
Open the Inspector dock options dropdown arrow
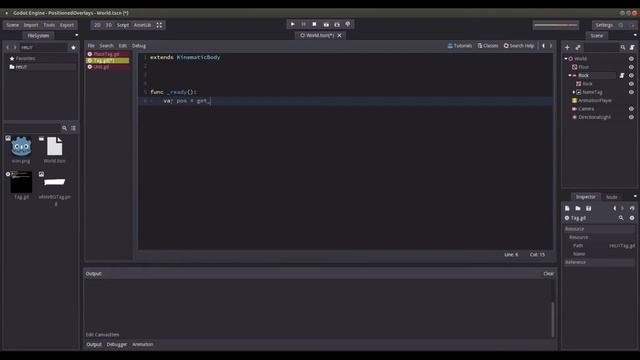pyautogui.click(x=635, y=196)
